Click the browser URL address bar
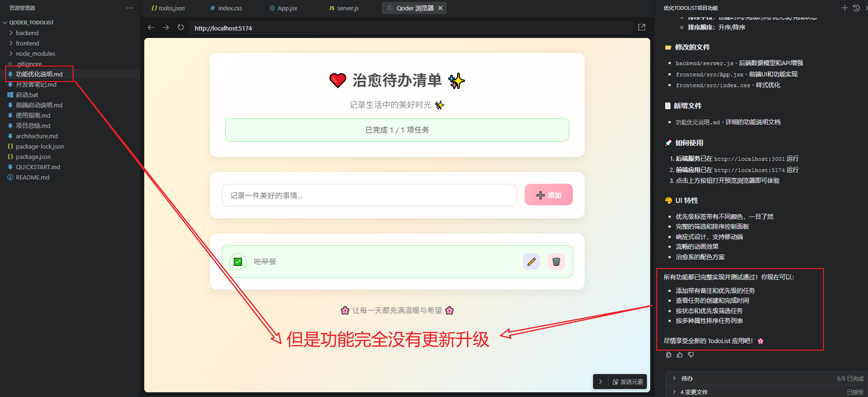 pos(410,28)
